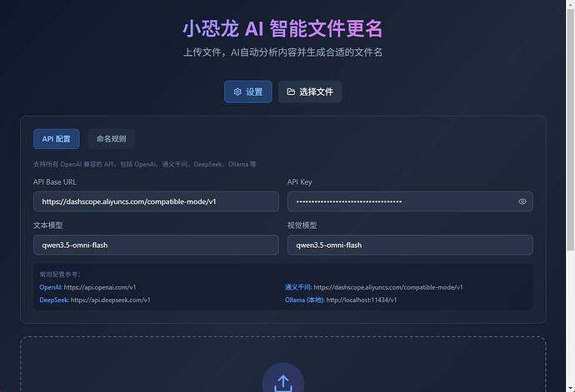Click the 视觉模型 vision model input

pyautogui.click(x=410, y=245)
